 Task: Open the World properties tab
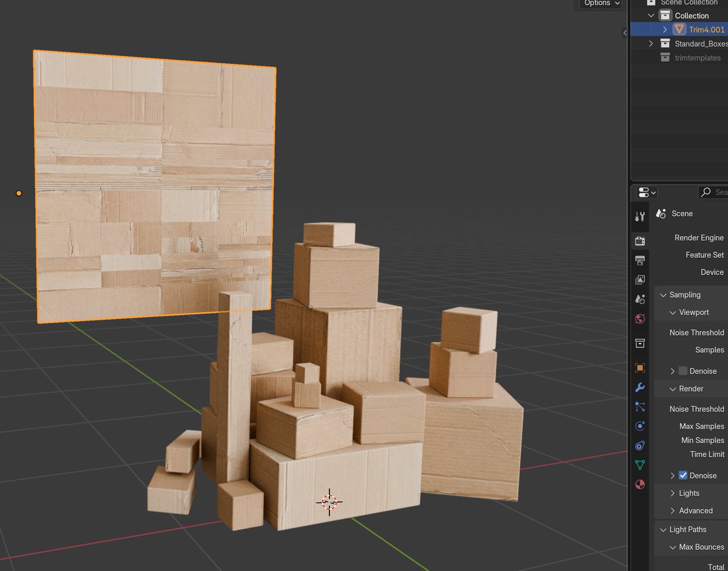(639, 318)
